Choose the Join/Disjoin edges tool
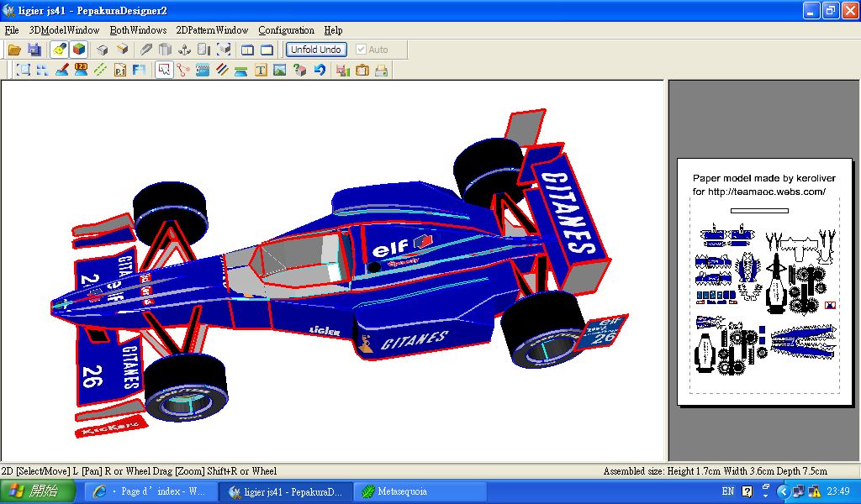861x504 pixels. pyautogui.click(x=183, y=71)
